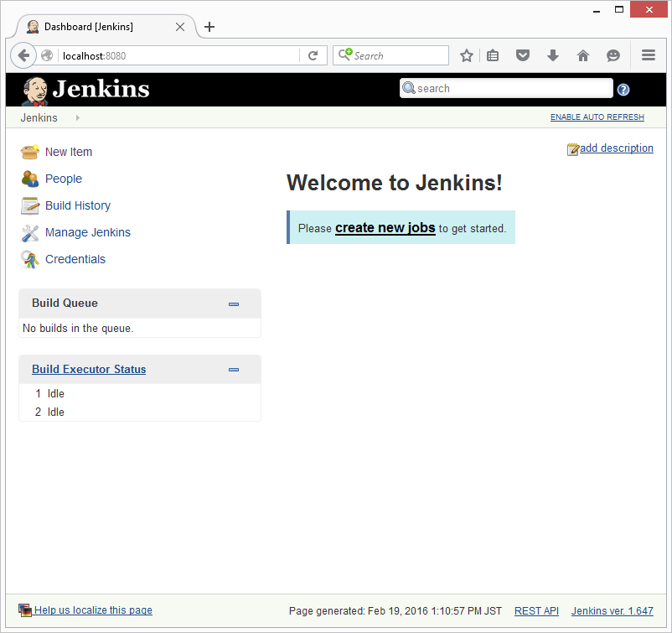Close the Dashboard [Jenkins] tab
Screen dimensions: 672x633
[180, 27]
